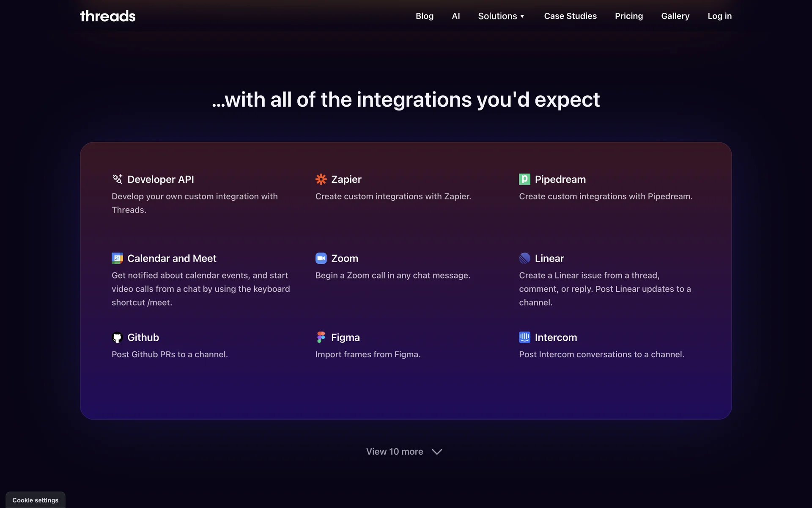Click the chevron beside View 10 more

[437, 452]
